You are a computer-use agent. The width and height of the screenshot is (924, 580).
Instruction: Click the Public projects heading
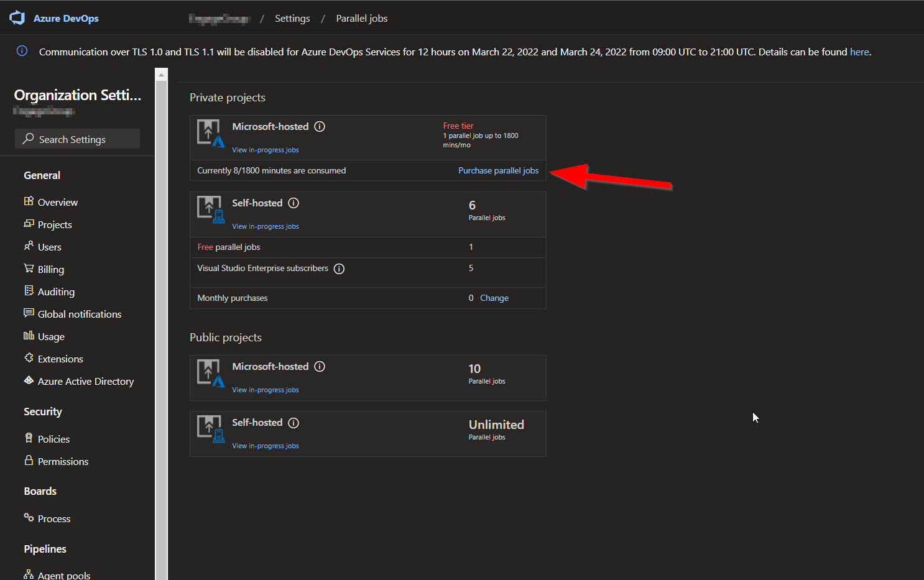tap(226, 338)
